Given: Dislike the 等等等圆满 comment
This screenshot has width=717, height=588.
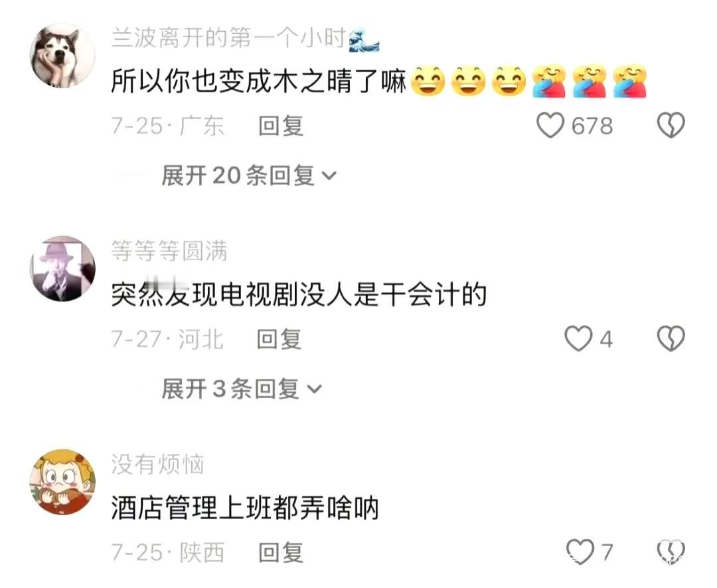Looking at the screenshot, I should point(671,339).
